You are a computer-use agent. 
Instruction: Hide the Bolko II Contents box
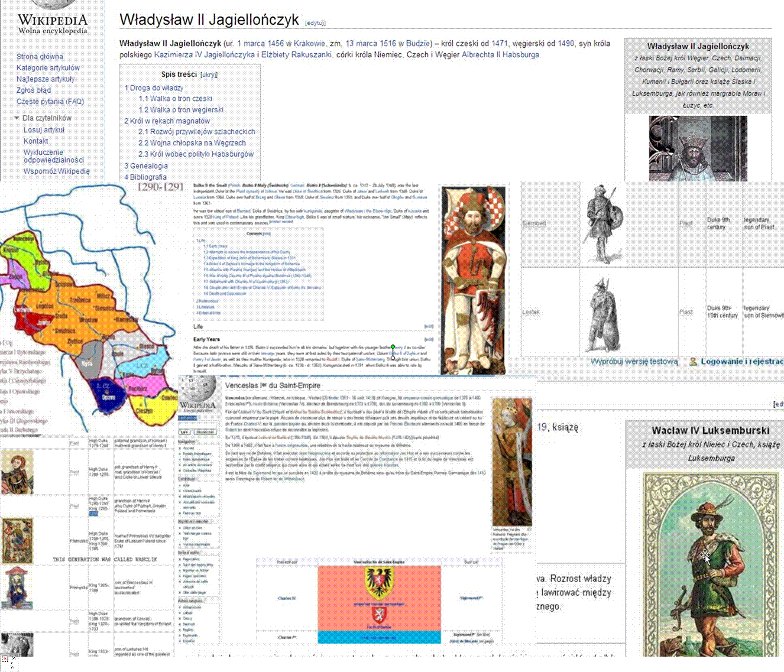point(267,234)
